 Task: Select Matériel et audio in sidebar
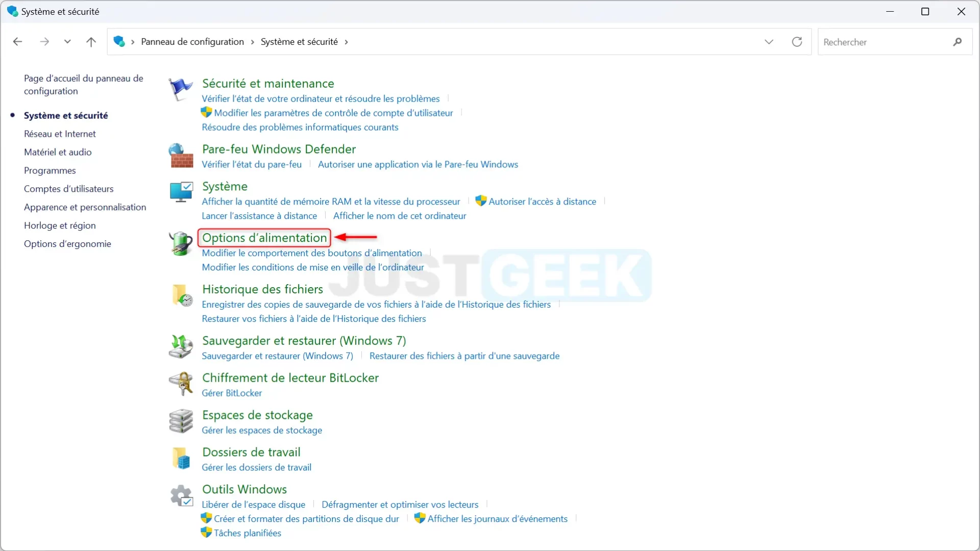(58, 152)
